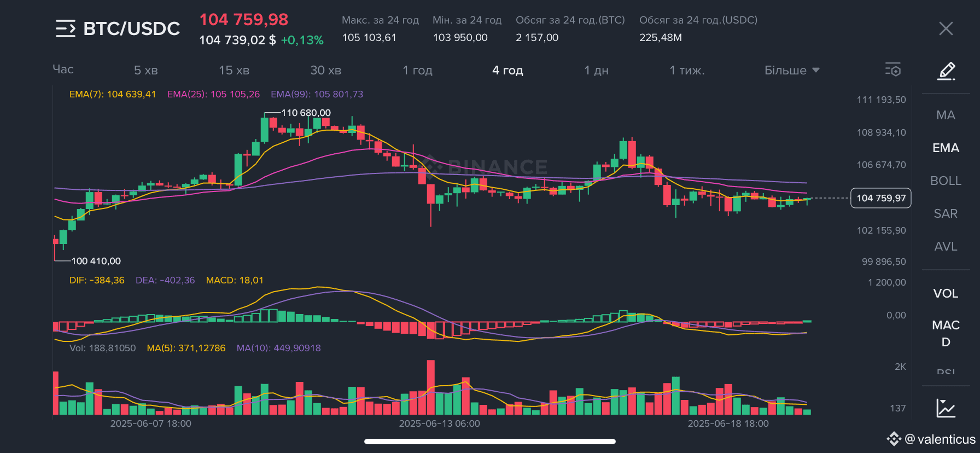This screenshot has height=453, width=980.
Task: Toggle the EMA indicator
Action: (x=946, y=148)
